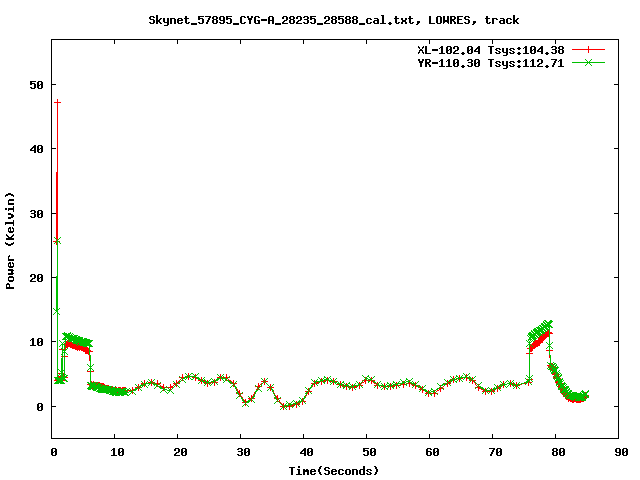
Task: Click the red legend line sample
Action: click(x=588, y=50)
